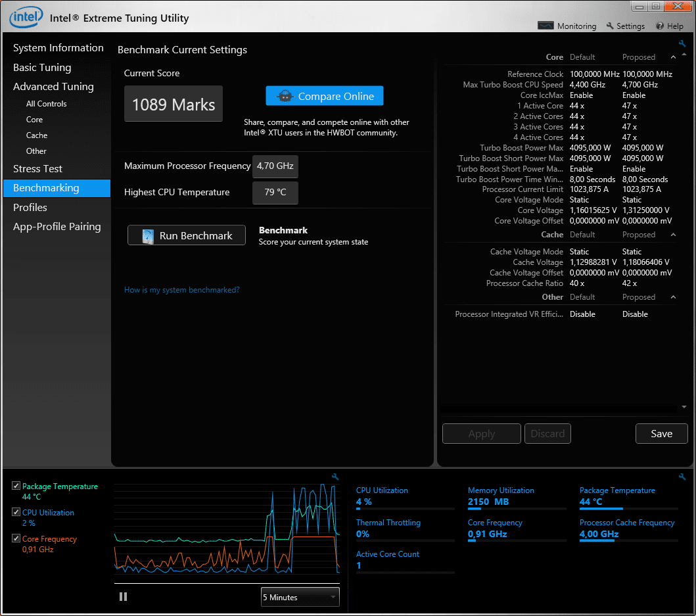
Task: Click the 4,70 GHz maximum frequency field
Action: pyautogui.click(x=275, y=166)
